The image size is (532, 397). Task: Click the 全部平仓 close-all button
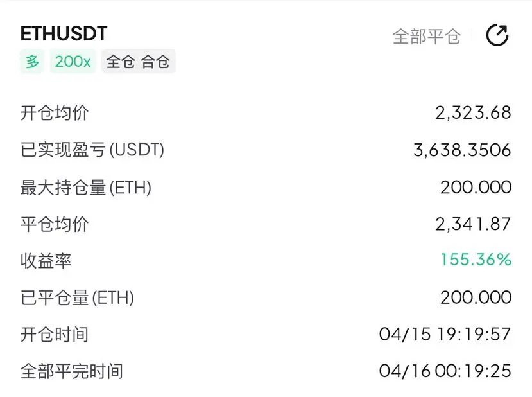point(427,37)
